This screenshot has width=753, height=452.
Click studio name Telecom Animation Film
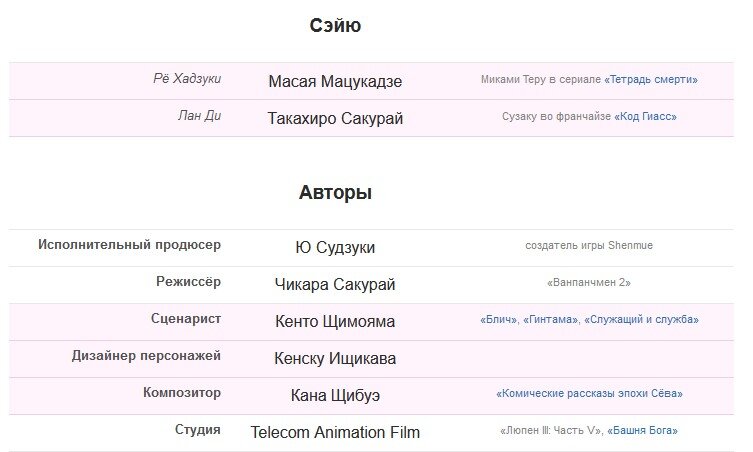pyautogui.click(x=335, y=433)
